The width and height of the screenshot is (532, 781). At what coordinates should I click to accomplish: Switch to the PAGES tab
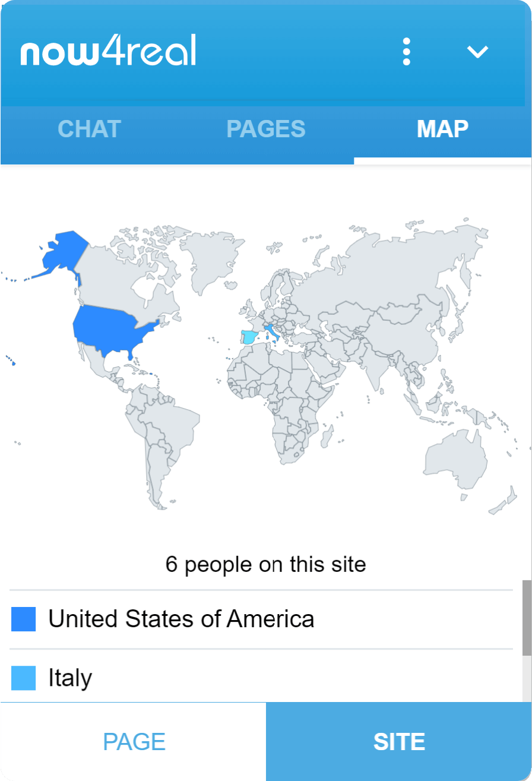click(266, 129)
